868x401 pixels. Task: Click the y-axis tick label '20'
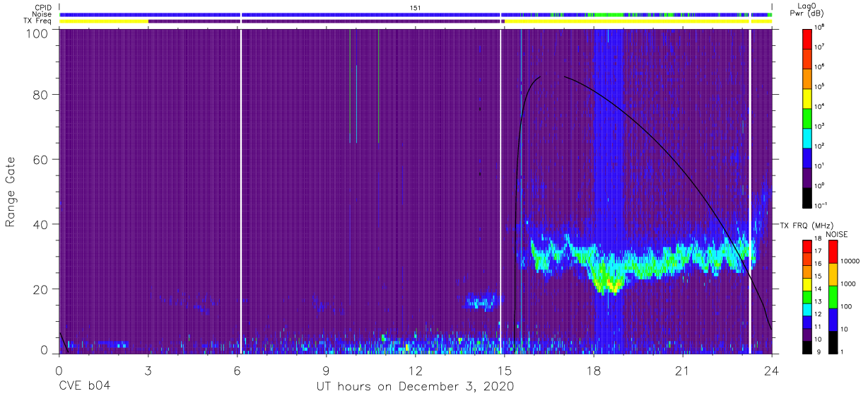[x=41, y=289]
